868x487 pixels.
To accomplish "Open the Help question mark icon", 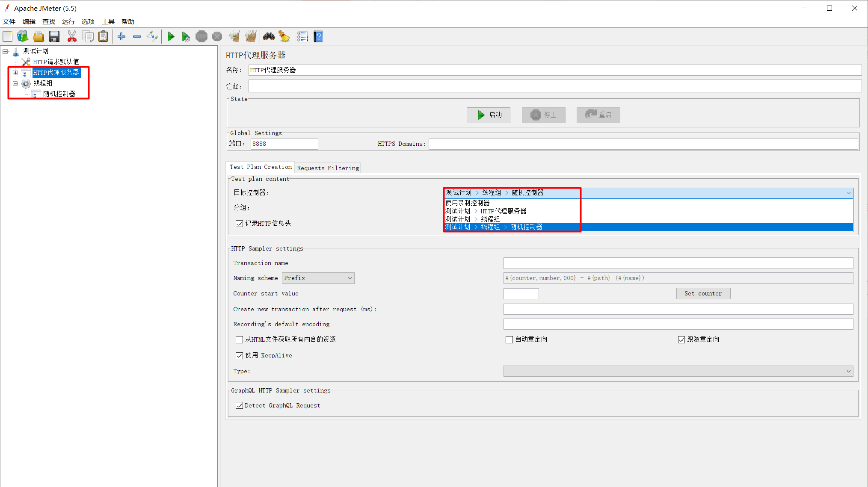I will point(318,37).
